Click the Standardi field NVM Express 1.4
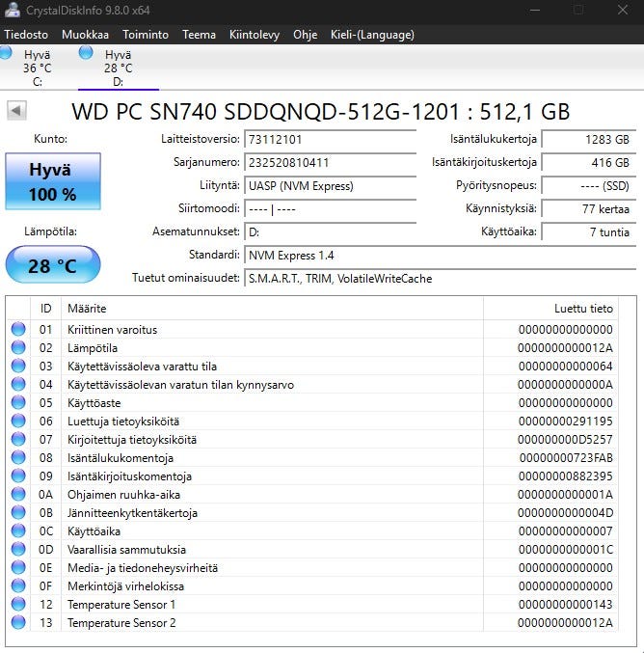The height and width of the screenshot is (653, 644). pos(441,256)
